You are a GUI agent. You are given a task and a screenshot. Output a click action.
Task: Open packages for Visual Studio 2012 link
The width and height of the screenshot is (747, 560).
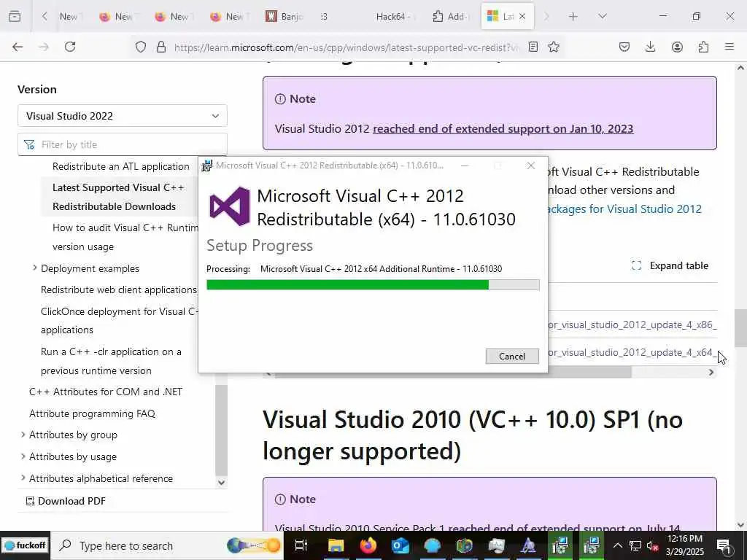pyautogui.click(x=624, y=209)
